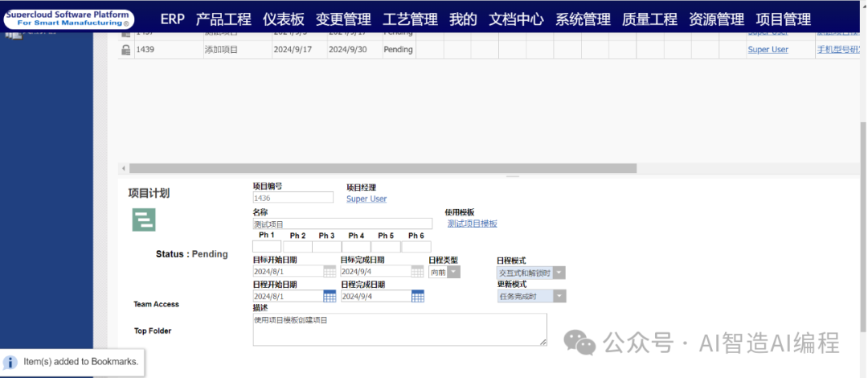Click the Status : Pending text

click(x=191, y=254)
